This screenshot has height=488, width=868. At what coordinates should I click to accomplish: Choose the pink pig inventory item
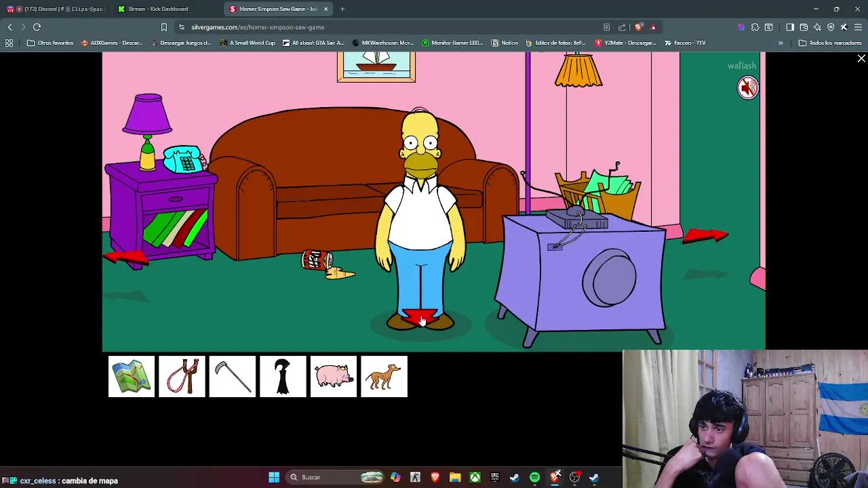[334, 377]
